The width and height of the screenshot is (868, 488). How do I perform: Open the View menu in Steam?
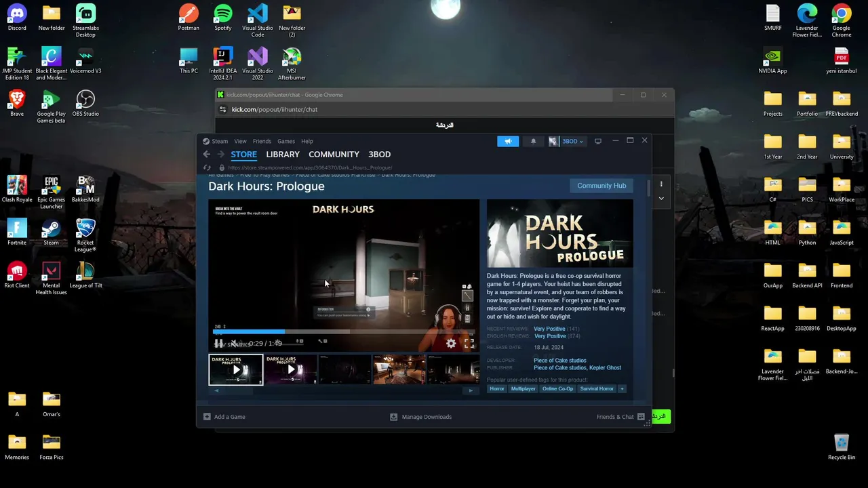click(240, 141)
